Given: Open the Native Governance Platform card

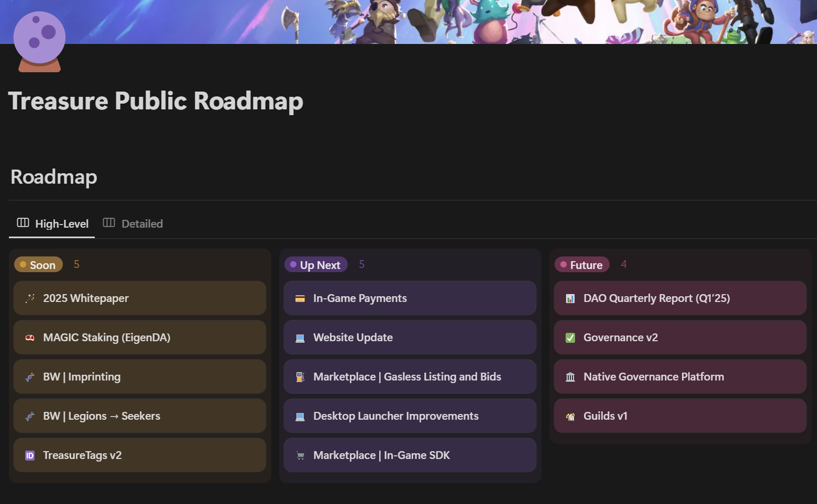Looking at the screenshot, I should (x=680, y=377).
